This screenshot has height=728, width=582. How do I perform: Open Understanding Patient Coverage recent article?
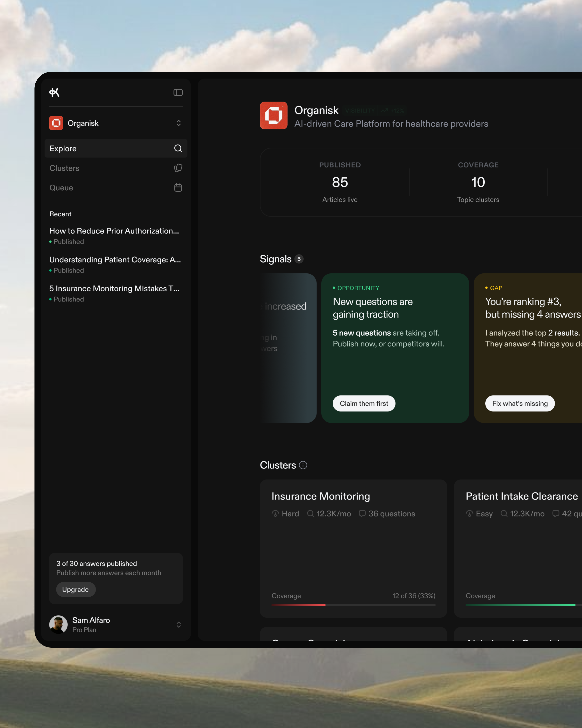115,260
